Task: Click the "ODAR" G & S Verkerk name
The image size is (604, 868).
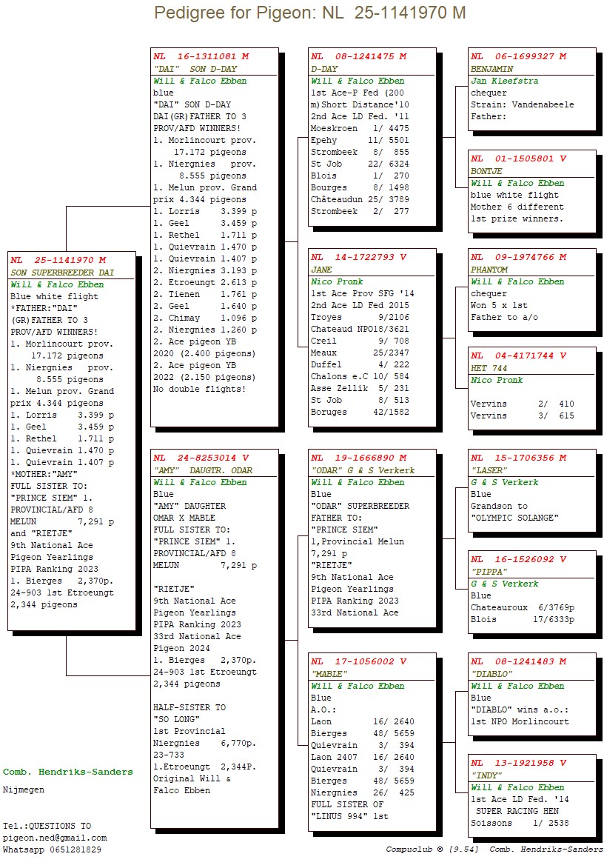Action: pos(363,470)
